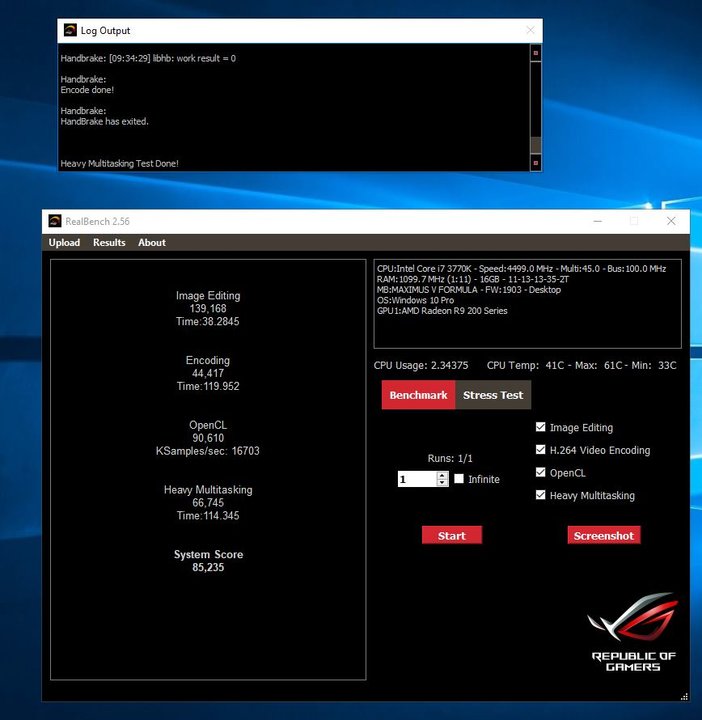702x720 pixels.
Task: Click the Log Output window icon
Action: coord(70,30)
